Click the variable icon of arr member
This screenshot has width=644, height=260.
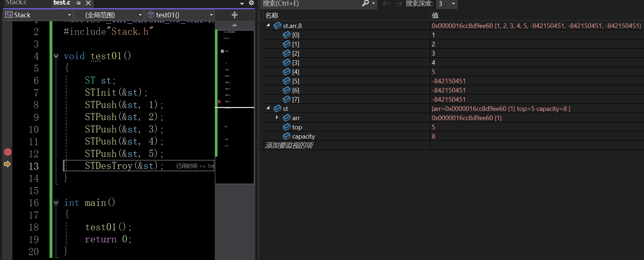point(287,118)
